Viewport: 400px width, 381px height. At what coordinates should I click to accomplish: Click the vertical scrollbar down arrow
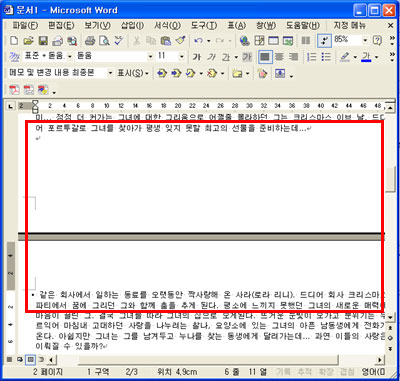click(390, 316)
